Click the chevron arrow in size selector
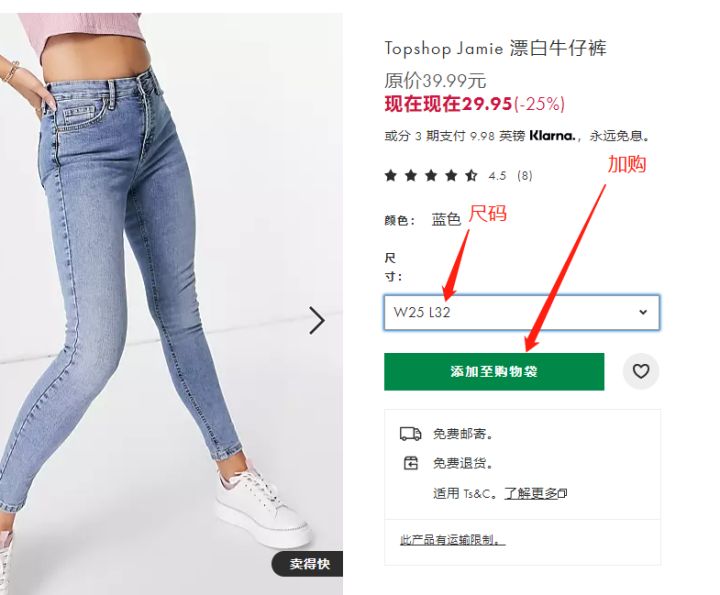 (643, 312)
